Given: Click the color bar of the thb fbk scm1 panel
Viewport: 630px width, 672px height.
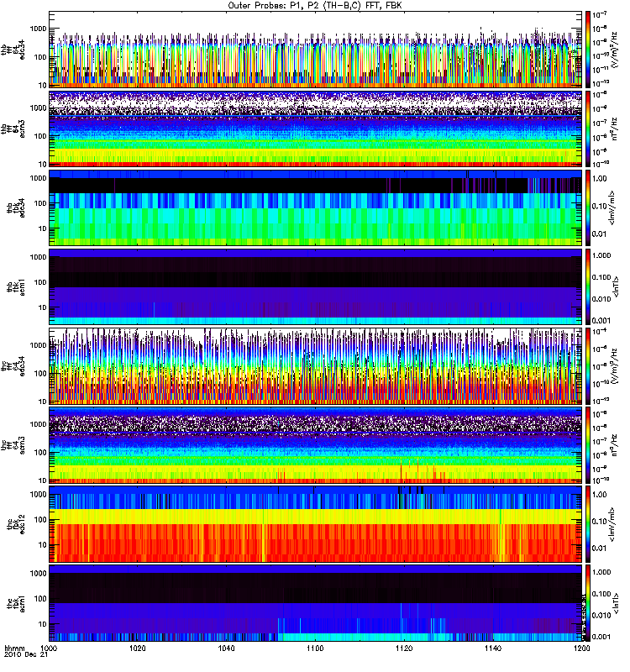Looking at the screenshot, I should pos(588,286).
